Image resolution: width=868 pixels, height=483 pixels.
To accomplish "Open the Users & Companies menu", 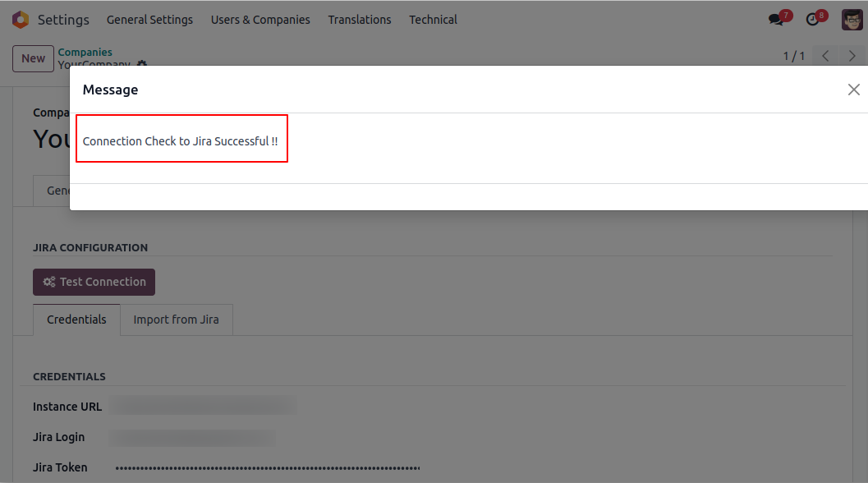I will coord(260,20).
